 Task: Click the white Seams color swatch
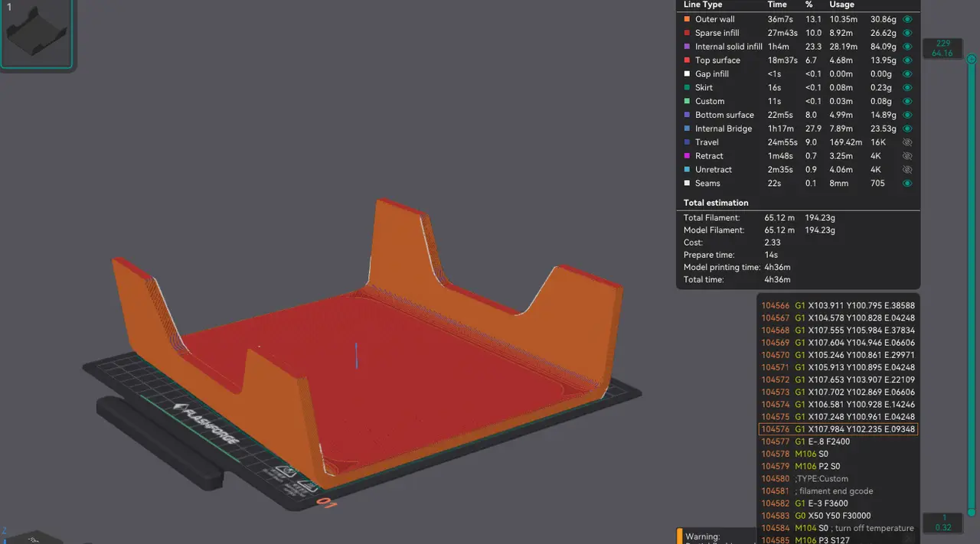687,183
